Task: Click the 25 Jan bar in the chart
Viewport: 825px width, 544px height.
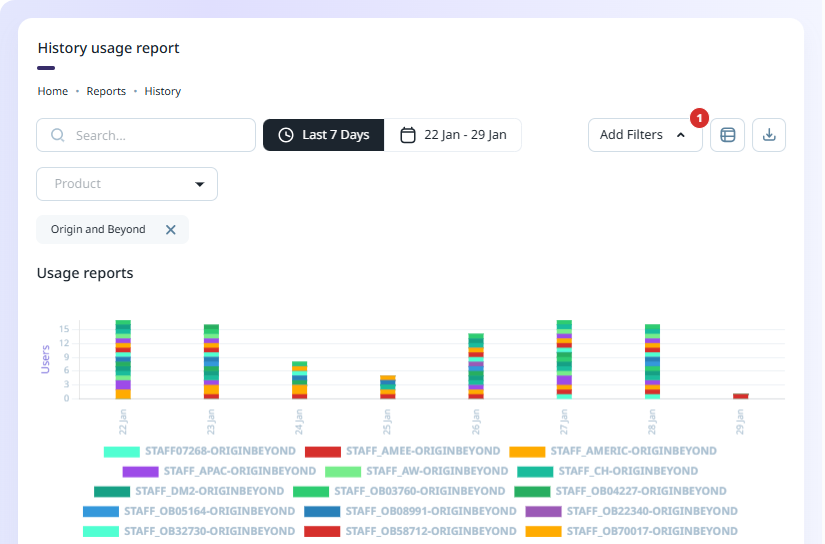Action: (388, 387)
